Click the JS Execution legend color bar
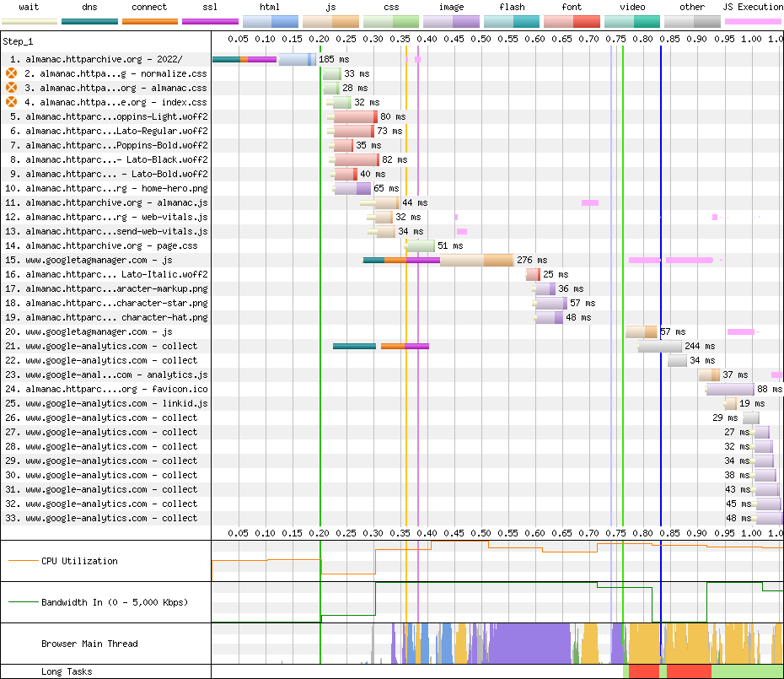The width and height of the screenshot is (784, 679). [x=753, y=20]
